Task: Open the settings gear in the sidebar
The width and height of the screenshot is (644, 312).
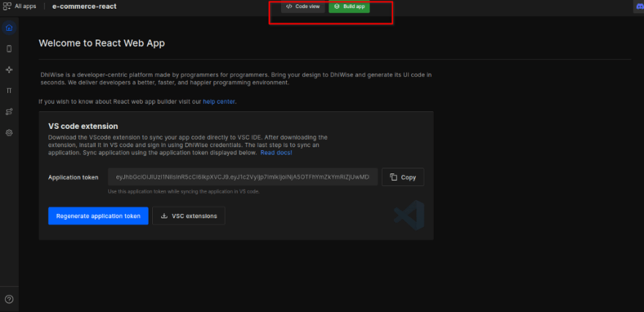Action: click(9, 133)
